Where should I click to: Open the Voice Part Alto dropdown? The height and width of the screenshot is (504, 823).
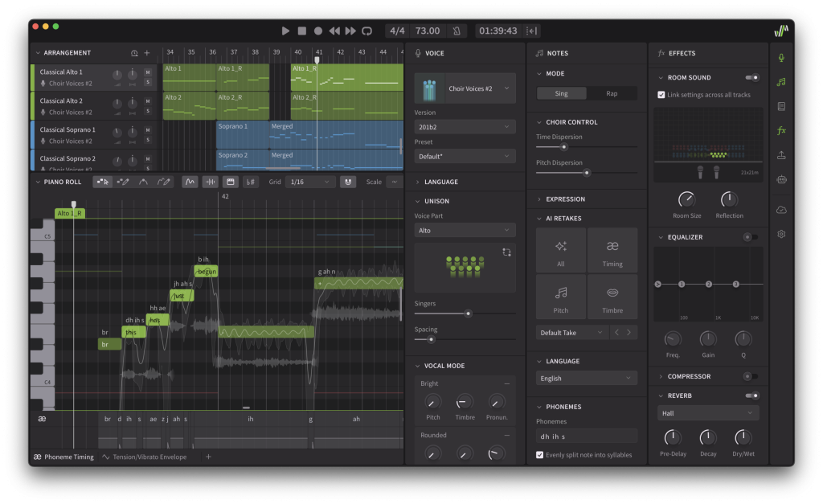(x=465, y=231)
